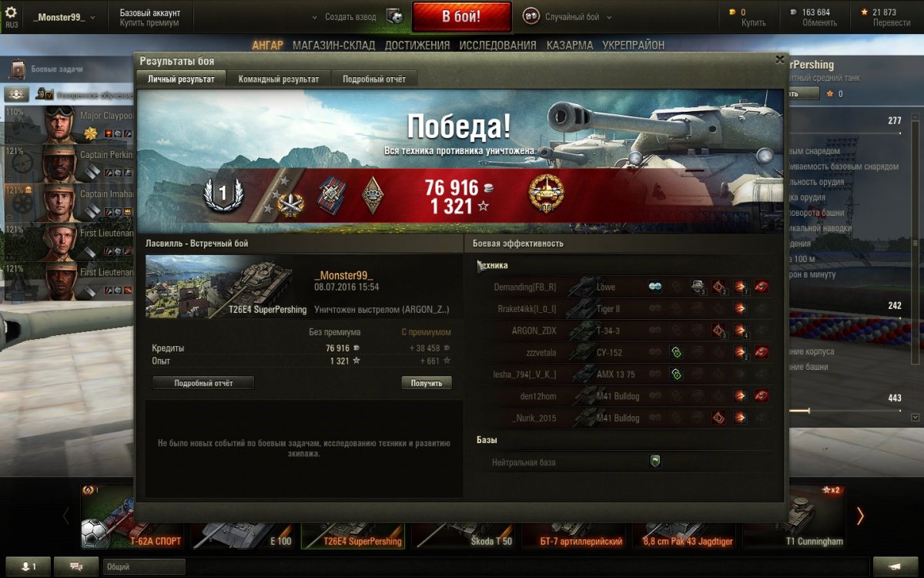Click spotted icon on Löwe row

click(x=655, y=287)
